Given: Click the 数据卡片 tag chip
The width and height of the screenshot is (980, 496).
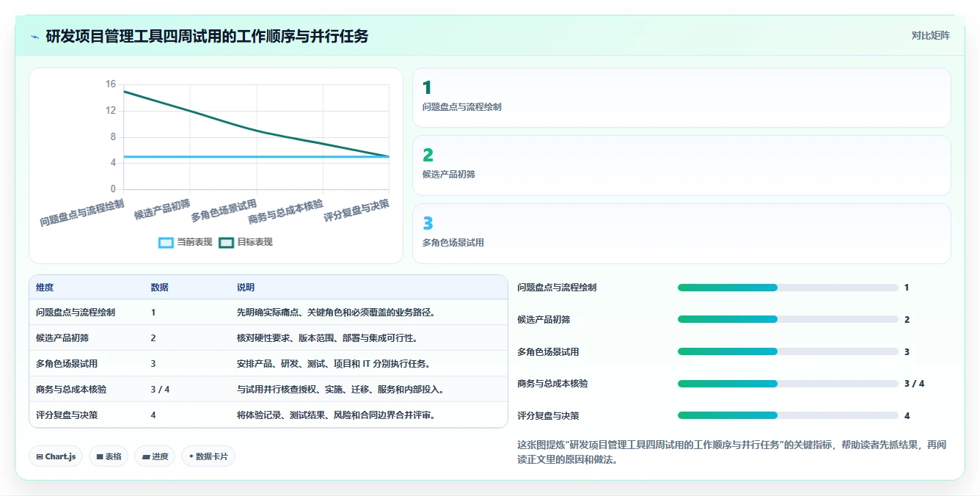Looking at the screenshot, I should click(x=208, y=456).
